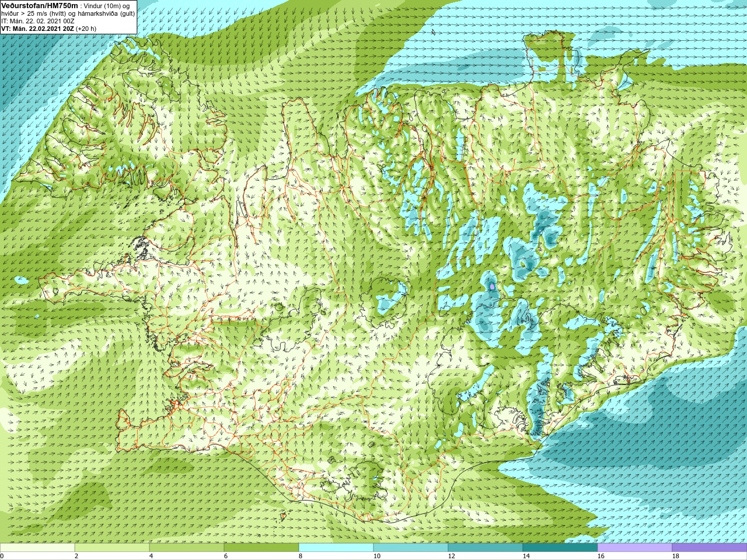The width and height of the screenshot is (747, 560).
Task: Select the 10–12 m/s turquoise color segment
Action: click(x=411, y=548)
